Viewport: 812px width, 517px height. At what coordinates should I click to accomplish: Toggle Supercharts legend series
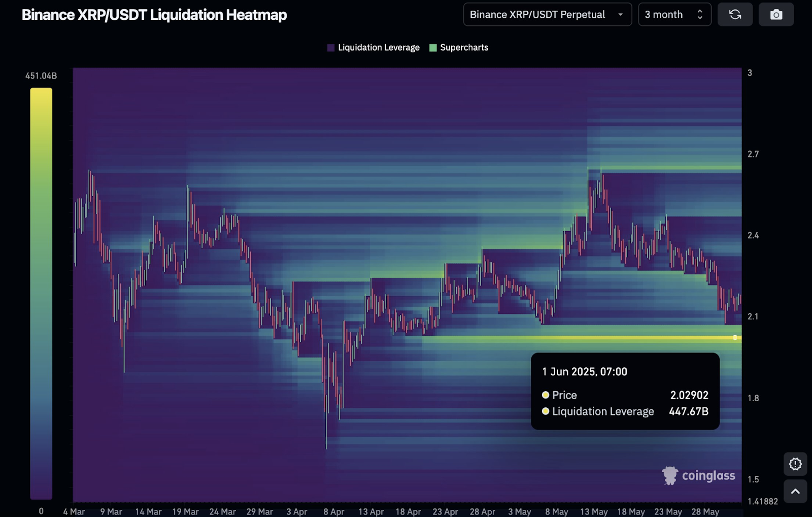459,47
